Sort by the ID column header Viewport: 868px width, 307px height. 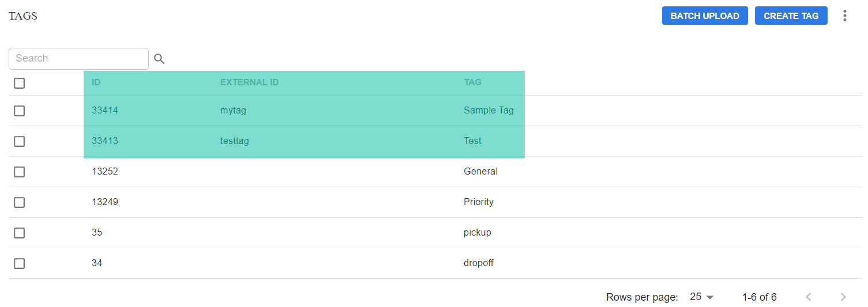click(x=96, y=82)
